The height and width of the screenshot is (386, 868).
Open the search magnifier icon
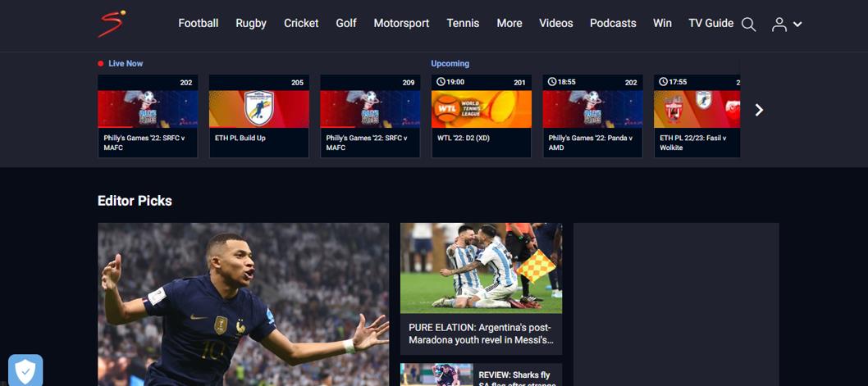[x=748, y=25]
